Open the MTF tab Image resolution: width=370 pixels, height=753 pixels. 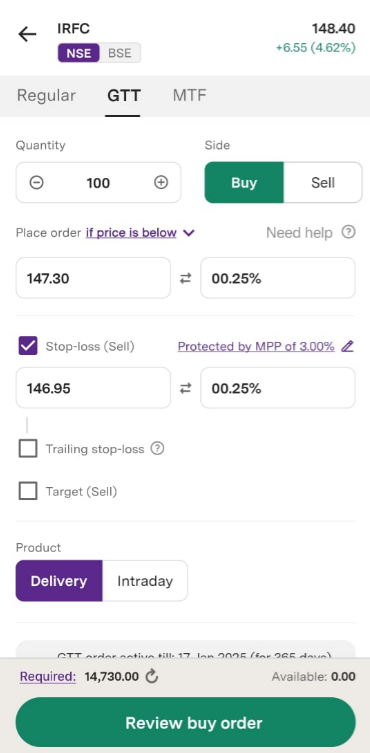(x=189, y=96)
